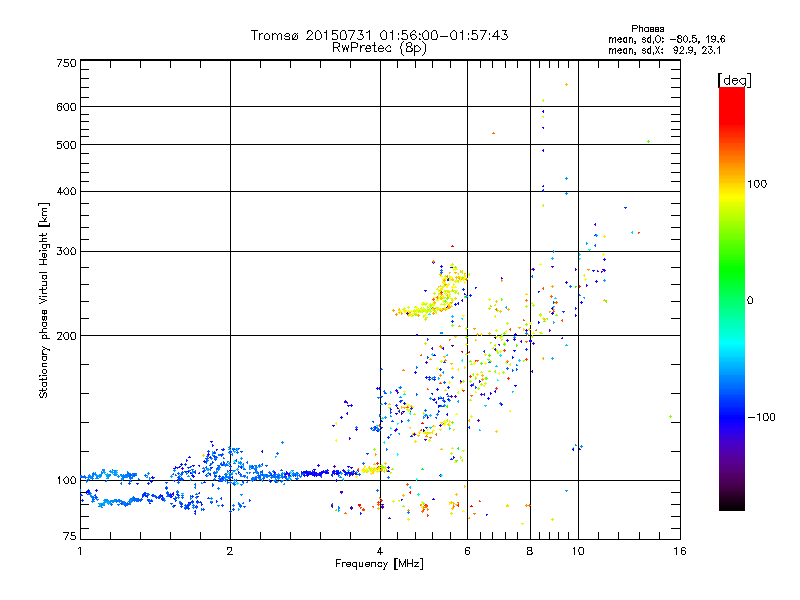Click the plot title 'Tromsø 20150731 01:56:00-01:57:43'
The image size is (800, 600).
379,35
